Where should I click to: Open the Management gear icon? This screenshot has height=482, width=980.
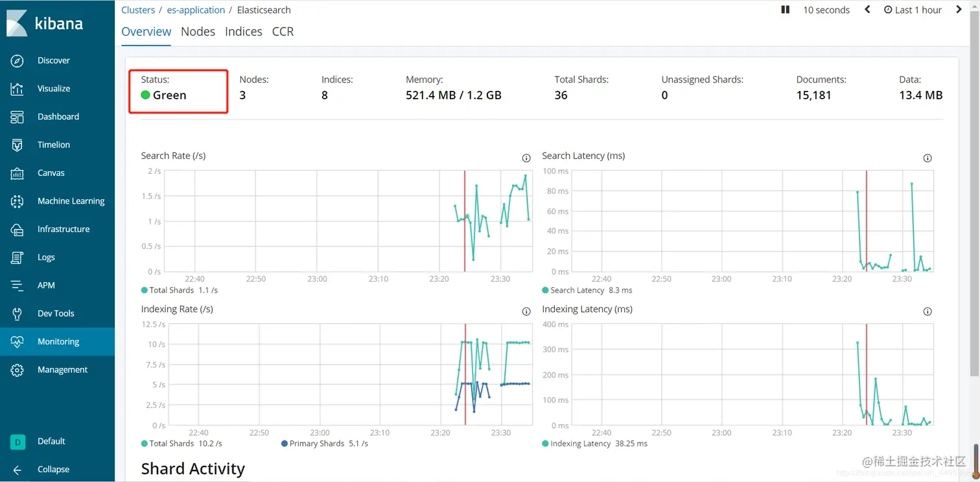(17, 370)
